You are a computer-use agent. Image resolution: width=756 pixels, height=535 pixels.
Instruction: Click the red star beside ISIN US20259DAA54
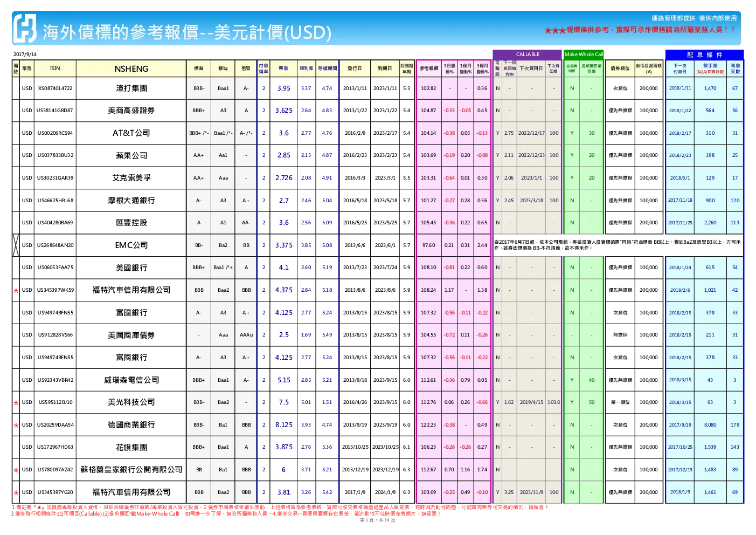16,426
